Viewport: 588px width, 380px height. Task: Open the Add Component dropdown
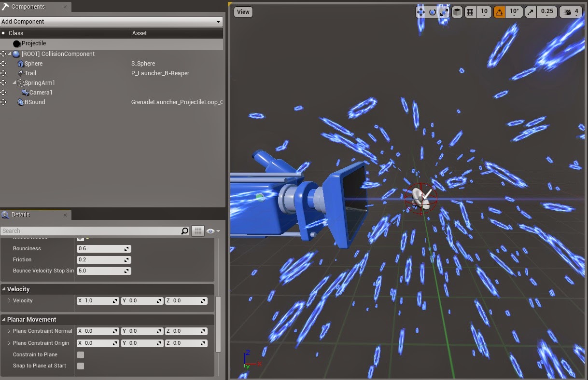[x=112, y=22]
